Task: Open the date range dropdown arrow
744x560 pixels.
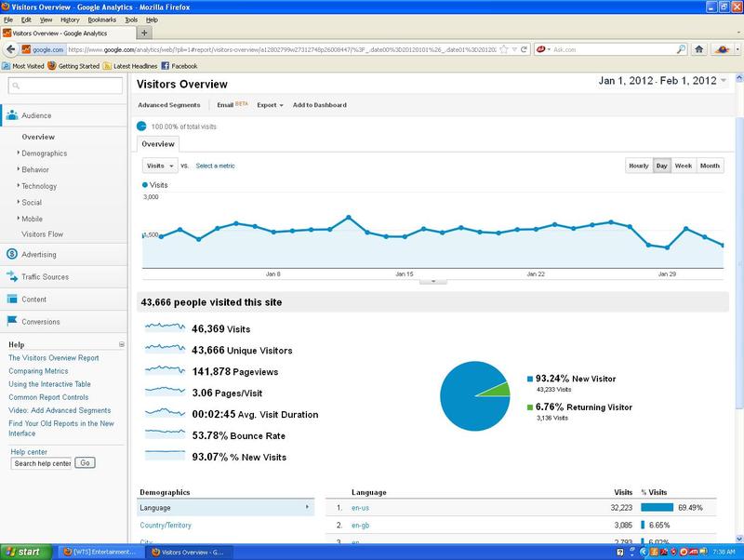Action: [724, 81]
